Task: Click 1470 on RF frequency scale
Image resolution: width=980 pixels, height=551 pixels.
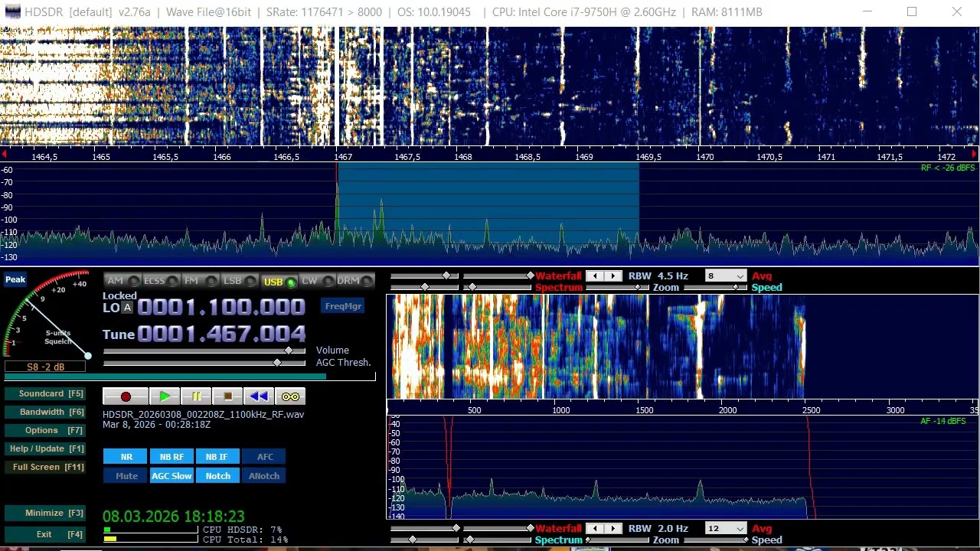Action: [705, 157]
